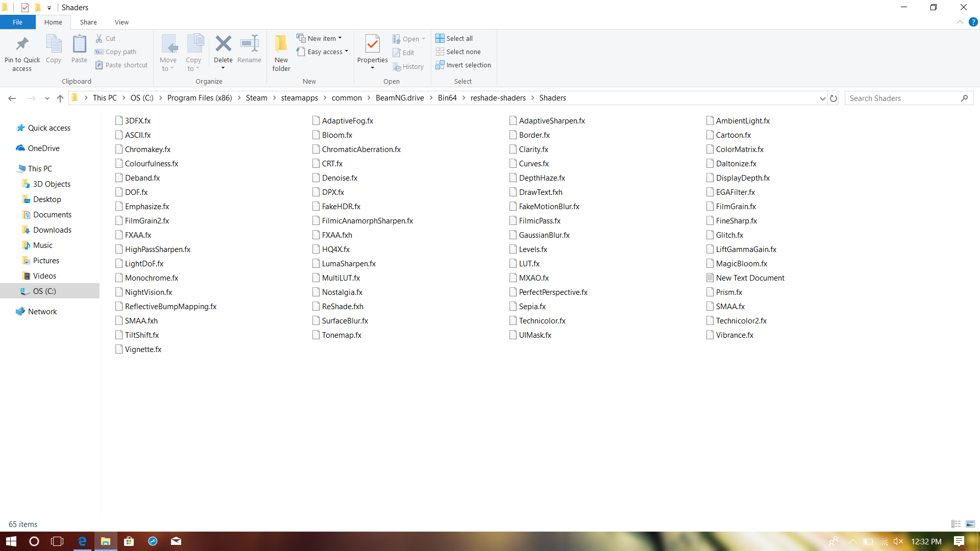Open the Windows Start menu

[x=11, y=541]
